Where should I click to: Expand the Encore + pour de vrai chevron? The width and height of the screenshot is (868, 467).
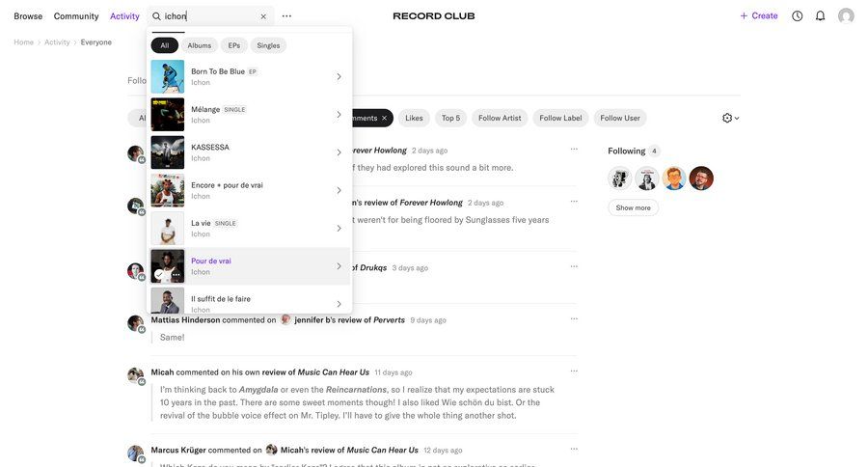click(339, 191)
